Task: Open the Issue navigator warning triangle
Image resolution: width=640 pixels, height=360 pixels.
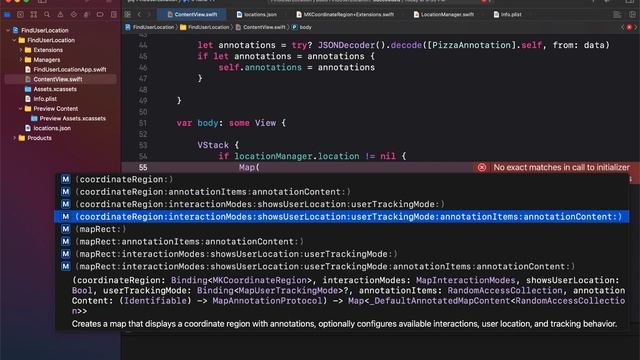Action: (x=60, y=15)
